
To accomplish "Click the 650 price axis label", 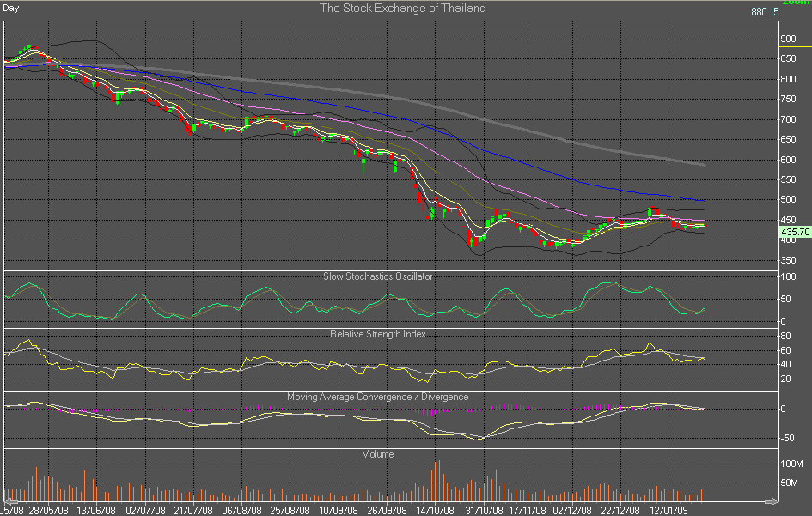I will [788, 139].
